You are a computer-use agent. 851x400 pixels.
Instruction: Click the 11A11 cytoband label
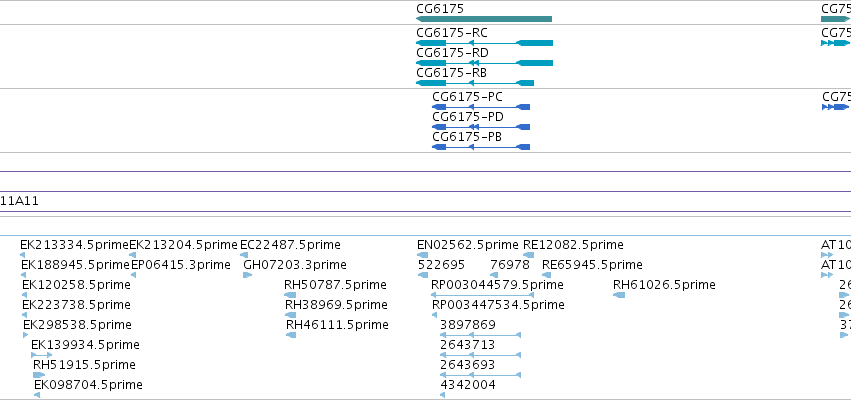(x=20, y=201)
